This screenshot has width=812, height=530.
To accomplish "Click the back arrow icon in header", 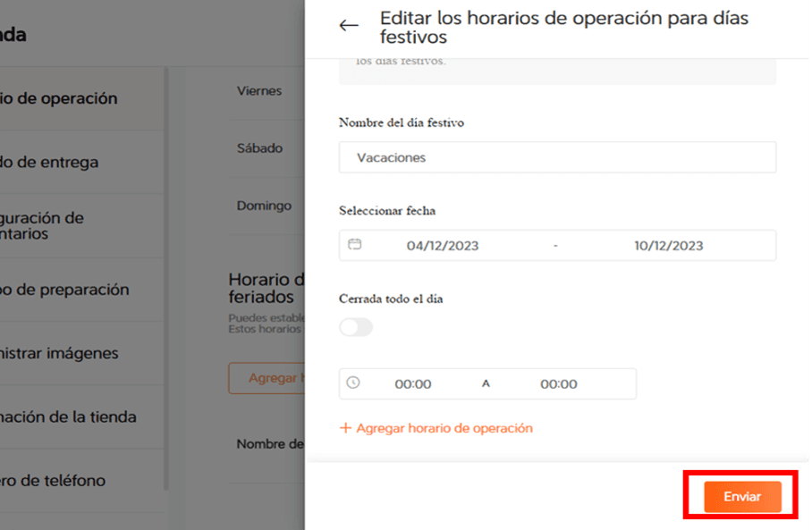I will (x=349, y=26).
